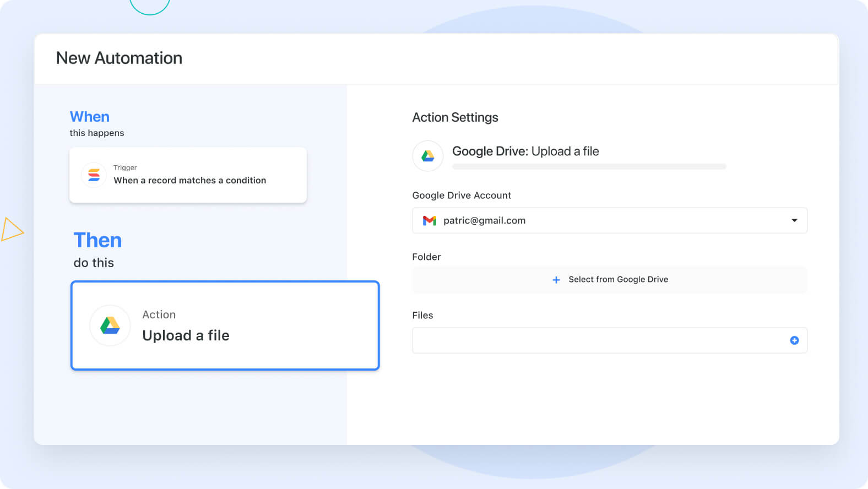The image size is (868, 489).
Task: Click the 'do this' subtitle
Action: 94,263
